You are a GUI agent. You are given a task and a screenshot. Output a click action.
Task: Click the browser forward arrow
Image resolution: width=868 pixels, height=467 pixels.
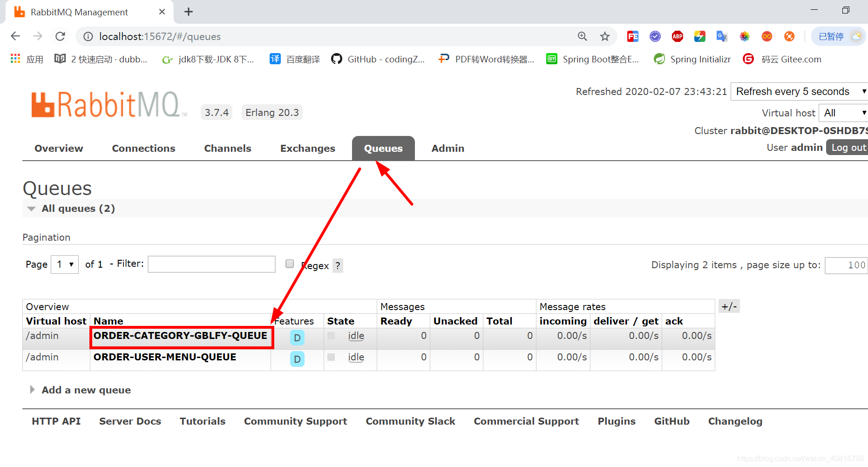coord(38,36)
